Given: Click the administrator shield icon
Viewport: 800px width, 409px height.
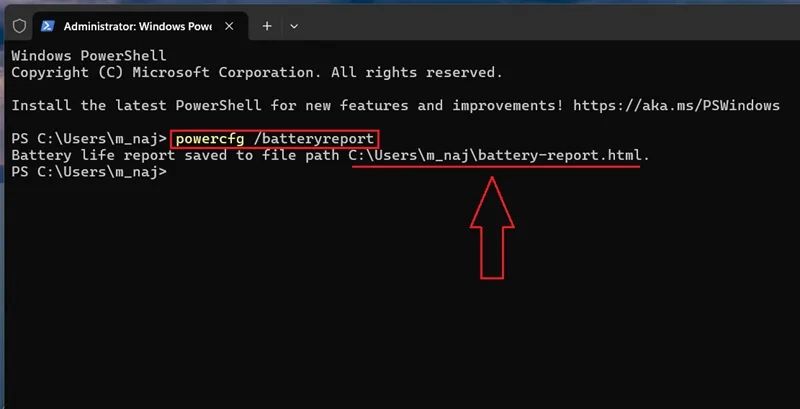Looking at the screenshot, I should (19, 27).
